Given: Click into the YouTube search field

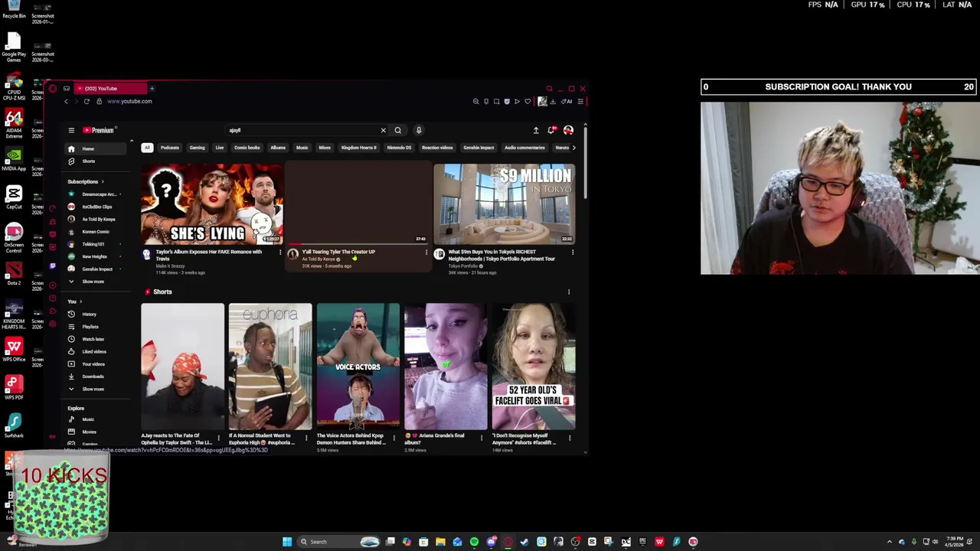Looking at the screenshot, I should pos(302,130).
